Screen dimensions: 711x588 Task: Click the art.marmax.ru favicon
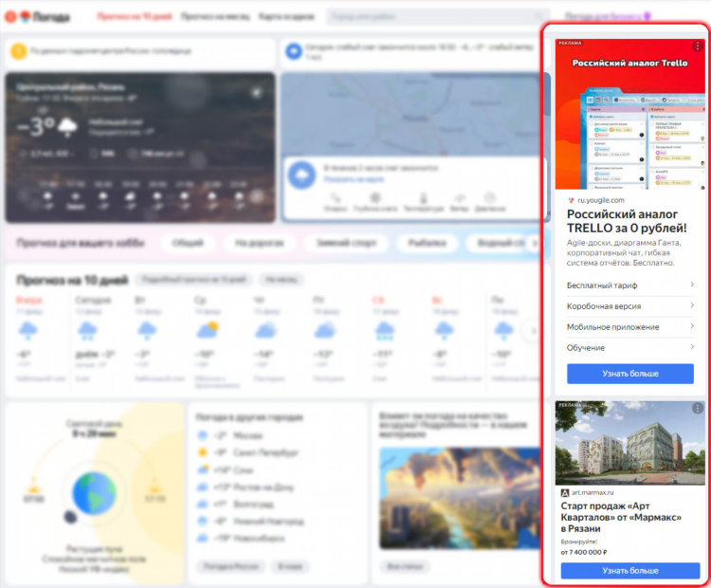point(565,493)
